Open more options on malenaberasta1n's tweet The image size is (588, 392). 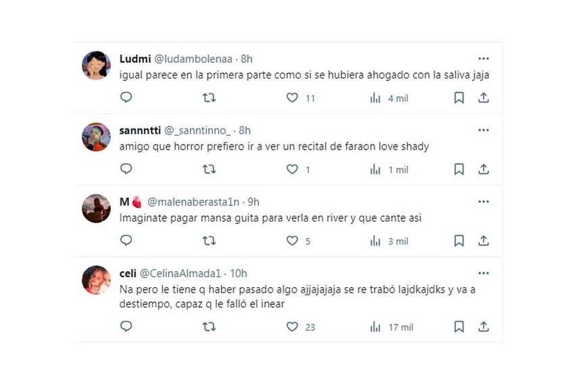click(x=483, y=202)
